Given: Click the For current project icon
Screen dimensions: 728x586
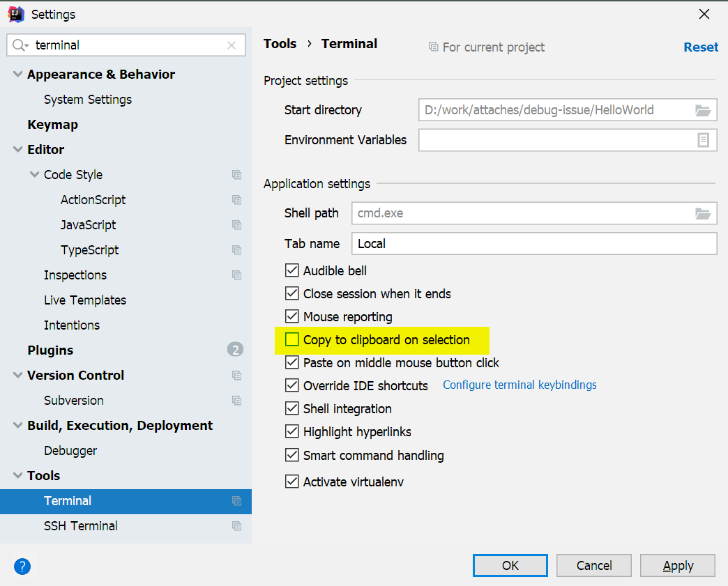Looking at the screenshot, I should 434,47.
